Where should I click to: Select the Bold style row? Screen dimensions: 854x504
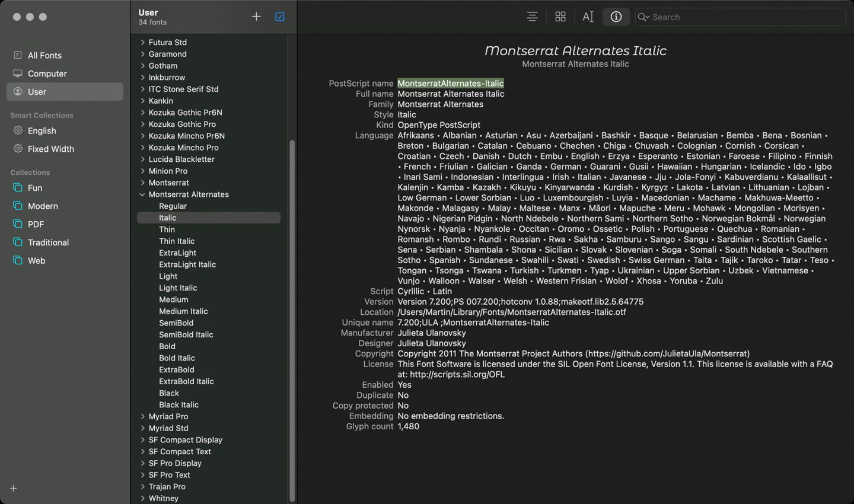(x=209, y=346)
